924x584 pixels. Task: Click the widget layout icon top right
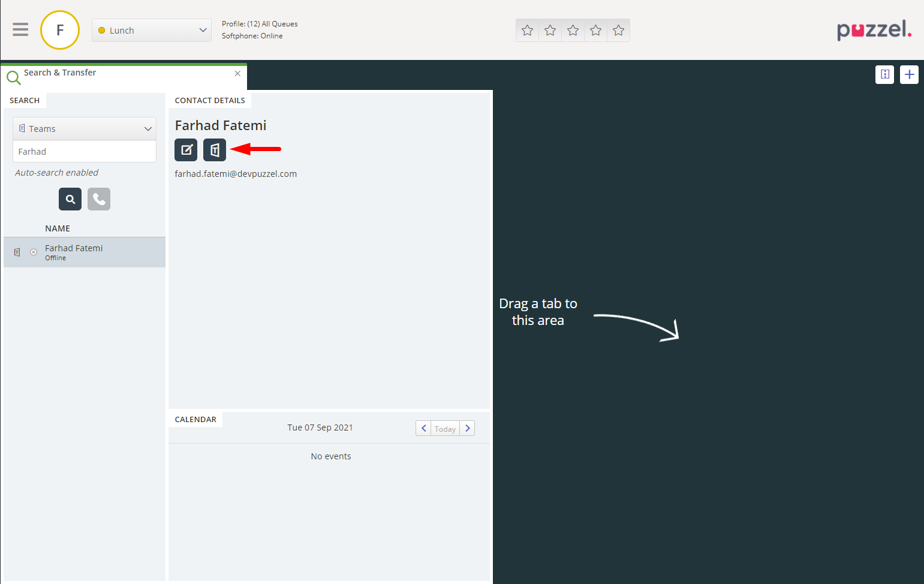pos(884,74)
